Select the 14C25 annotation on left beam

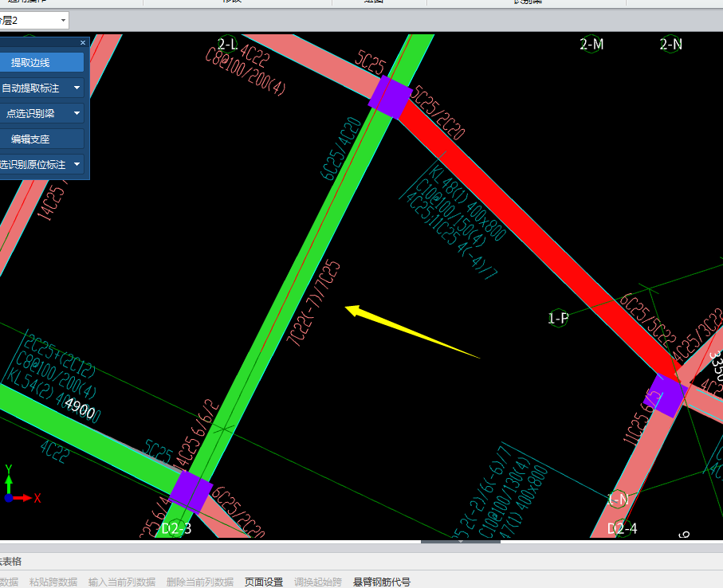point(52,202)
